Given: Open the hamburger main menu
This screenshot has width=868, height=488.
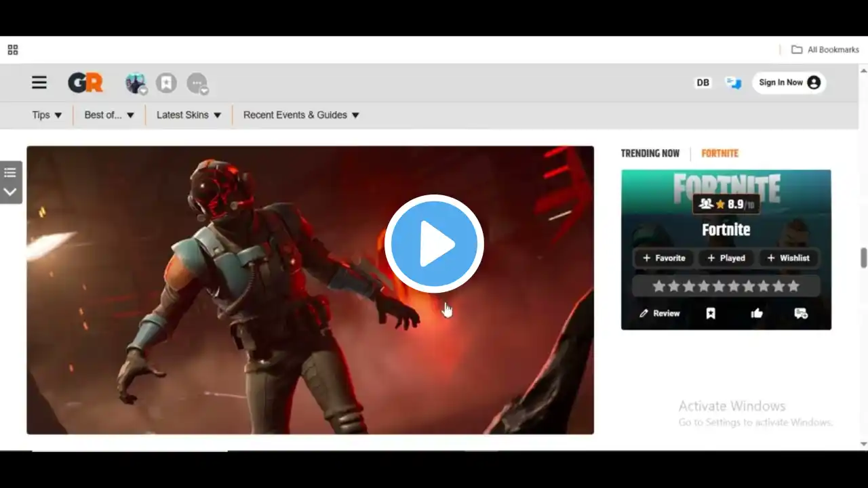Looking at the screenshot, I should point(39,83).
